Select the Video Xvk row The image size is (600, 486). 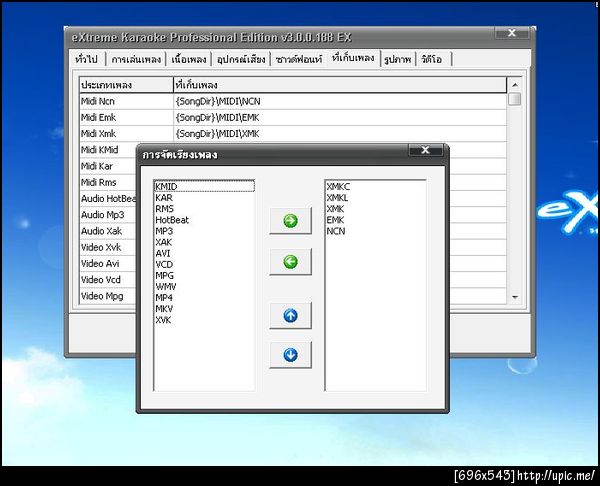(x=108, y=247)
